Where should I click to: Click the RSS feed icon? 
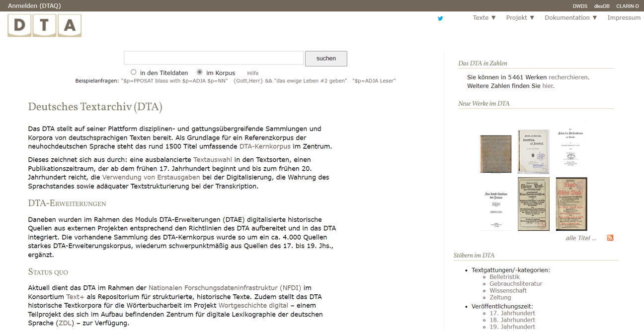[x=610, y=238]
